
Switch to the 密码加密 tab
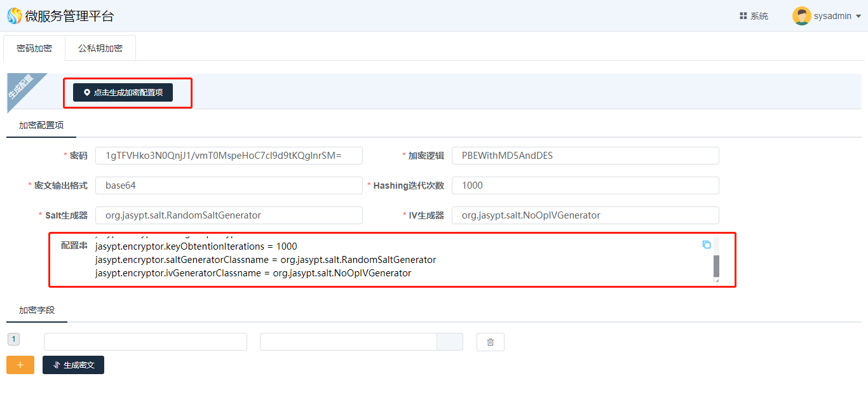tap(34, 48)
